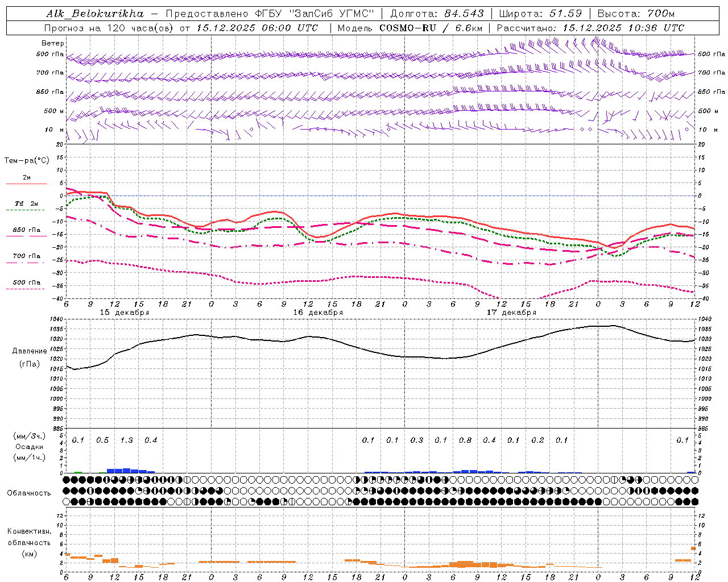
Task: Click the Тем-ра(°C) temperature panel label
Action: click(x=27, y=161)
